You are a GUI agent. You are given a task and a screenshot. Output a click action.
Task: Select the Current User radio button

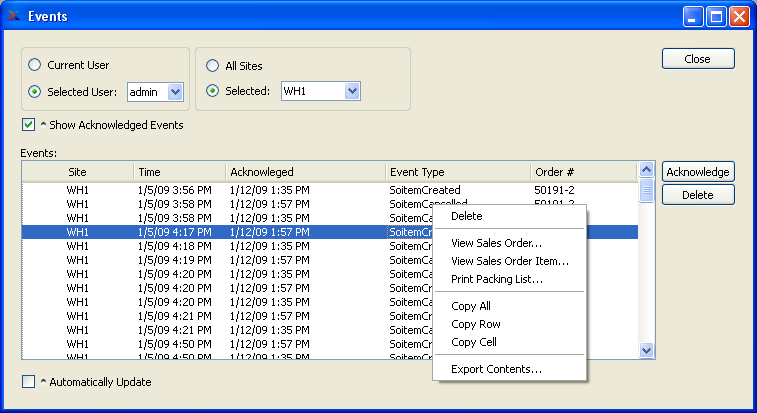click(35, 65)
